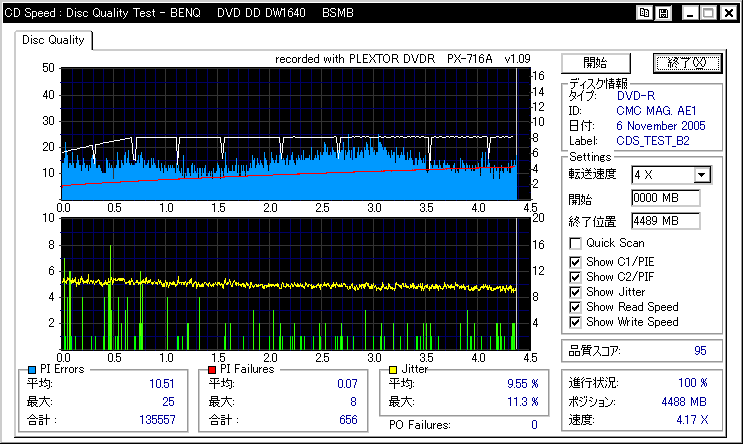Click the save floppy disk icon

click(x=663, y=13)
